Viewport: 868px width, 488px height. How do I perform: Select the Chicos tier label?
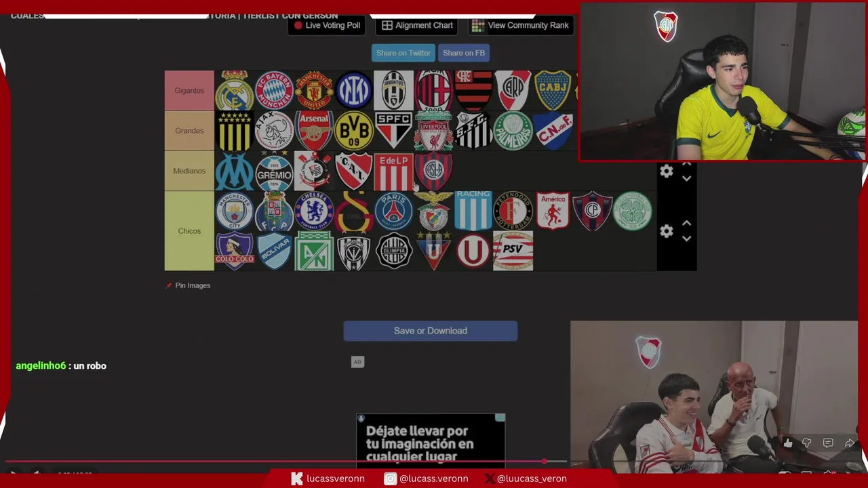[189, 231]
